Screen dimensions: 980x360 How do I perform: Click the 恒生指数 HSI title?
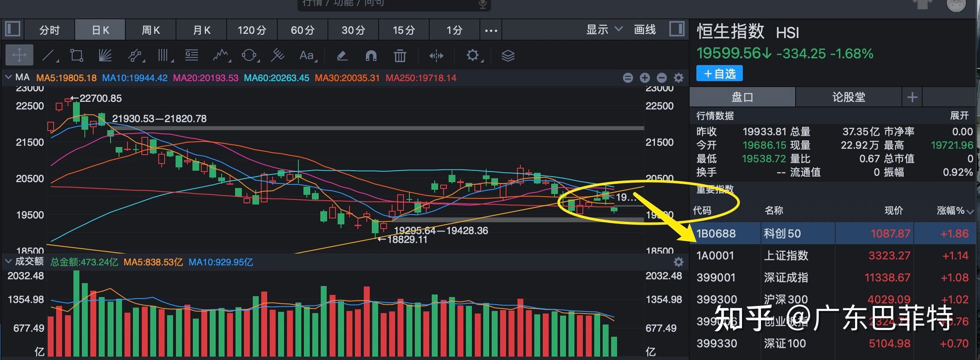(747, 32)
